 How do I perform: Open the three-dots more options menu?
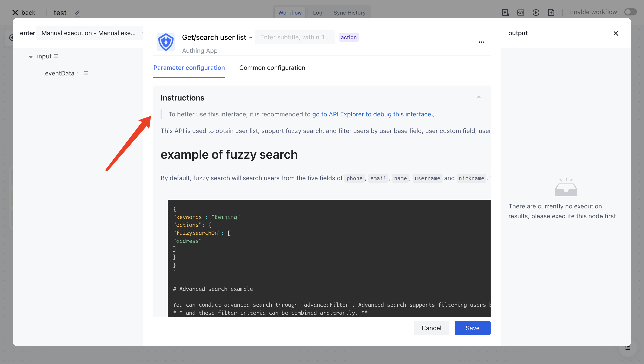point(481,42)
